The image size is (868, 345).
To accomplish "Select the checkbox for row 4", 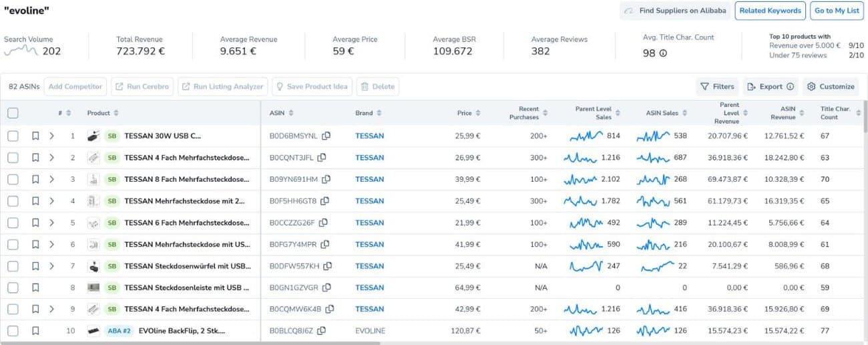I will [x=13, y=201].
